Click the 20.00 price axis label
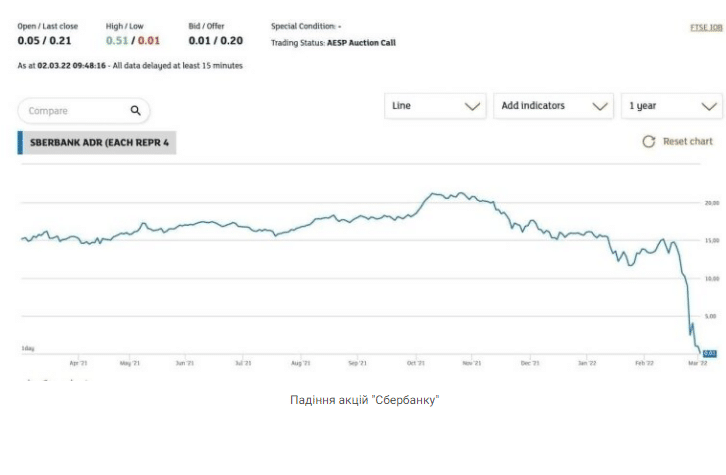Screen dimensions: 726x475 (x=711, y=203)
